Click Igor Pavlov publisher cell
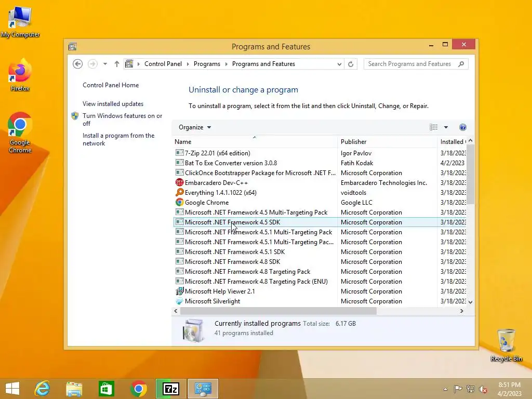This screenshot has width=532, height=399. 356,153
